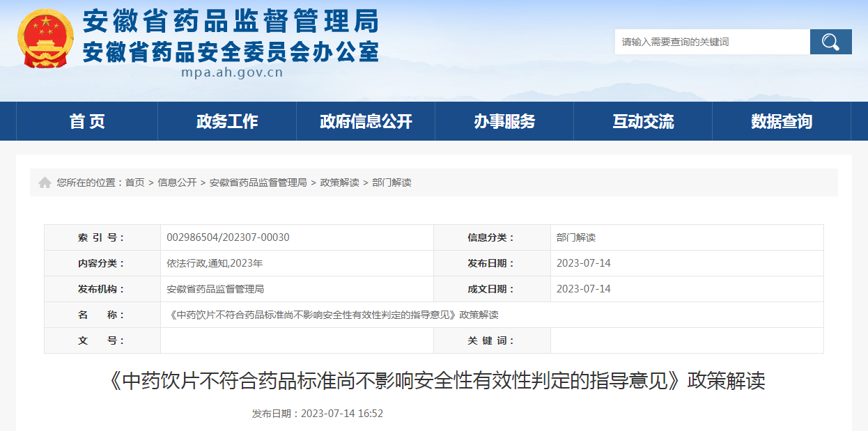Click the home icon in breadcrumb
868x431 pixels.
point(45,182)
